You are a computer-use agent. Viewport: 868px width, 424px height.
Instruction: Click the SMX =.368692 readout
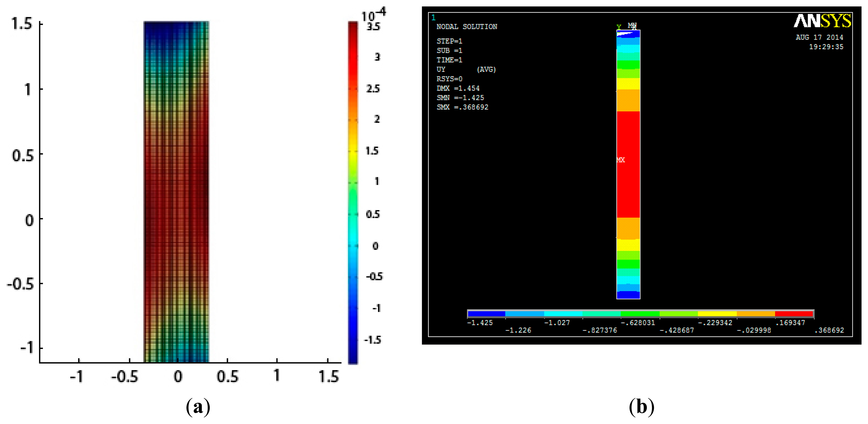(x=462, y=107)
